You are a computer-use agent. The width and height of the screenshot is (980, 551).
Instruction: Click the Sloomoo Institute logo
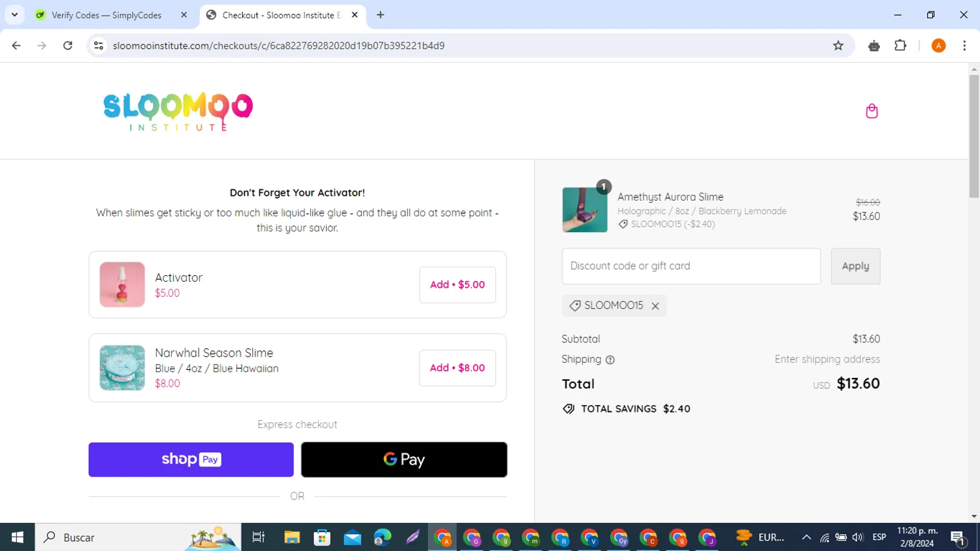[x=178, y=111]
